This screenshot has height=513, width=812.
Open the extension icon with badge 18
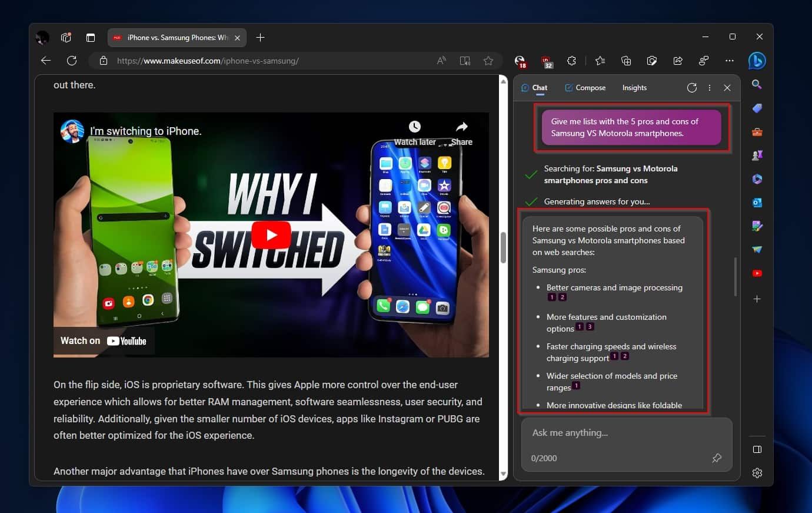point(520,61)
